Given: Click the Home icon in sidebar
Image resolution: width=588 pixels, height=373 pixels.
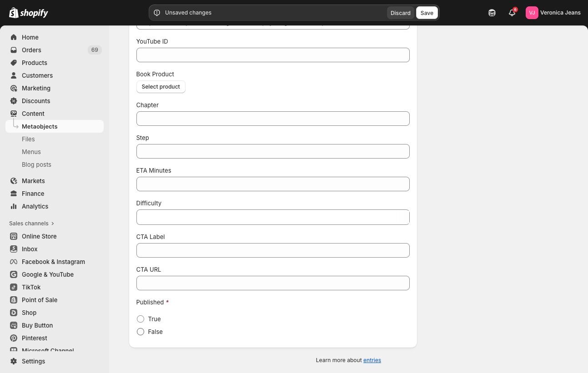Looking at the screenshot, I should 14,37.
